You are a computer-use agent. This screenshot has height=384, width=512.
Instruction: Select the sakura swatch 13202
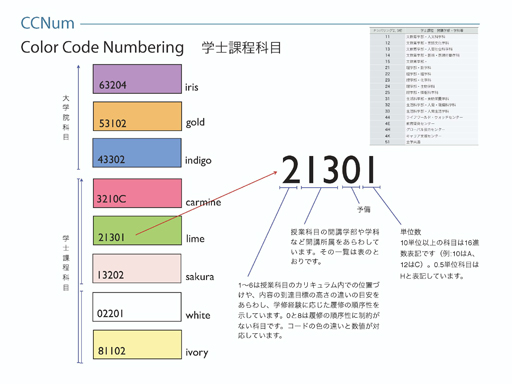tap(137, 269)
